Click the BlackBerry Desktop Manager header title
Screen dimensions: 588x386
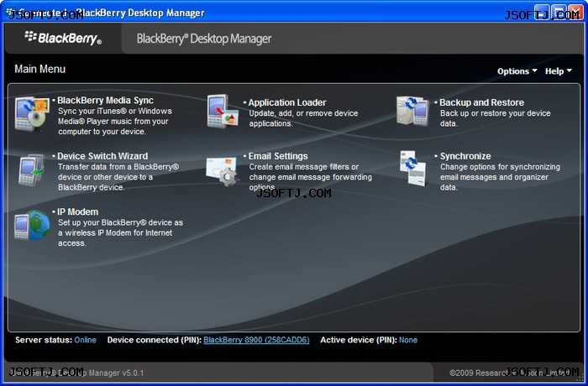[x=203, y=39]
